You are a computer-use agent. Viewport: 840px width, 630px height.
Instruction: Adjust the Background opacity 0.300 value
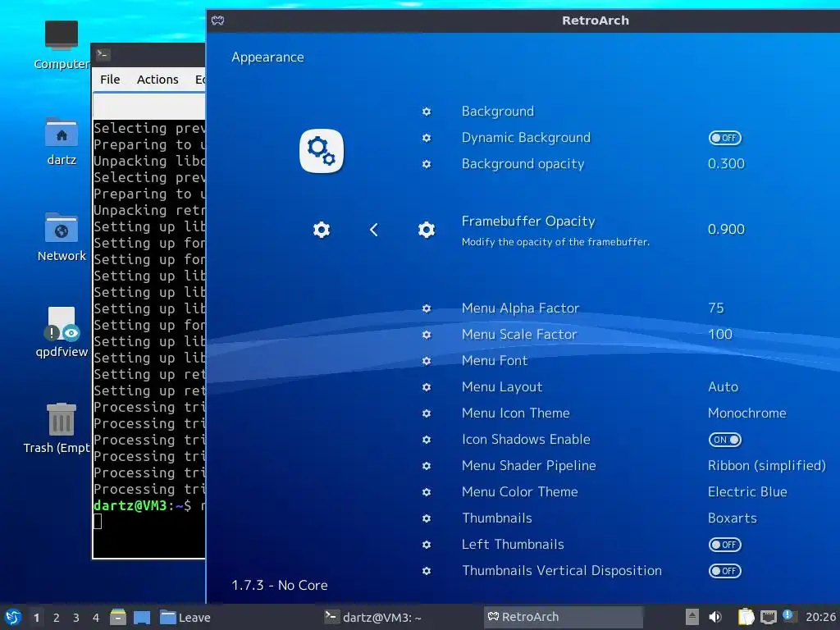[726, 163]
